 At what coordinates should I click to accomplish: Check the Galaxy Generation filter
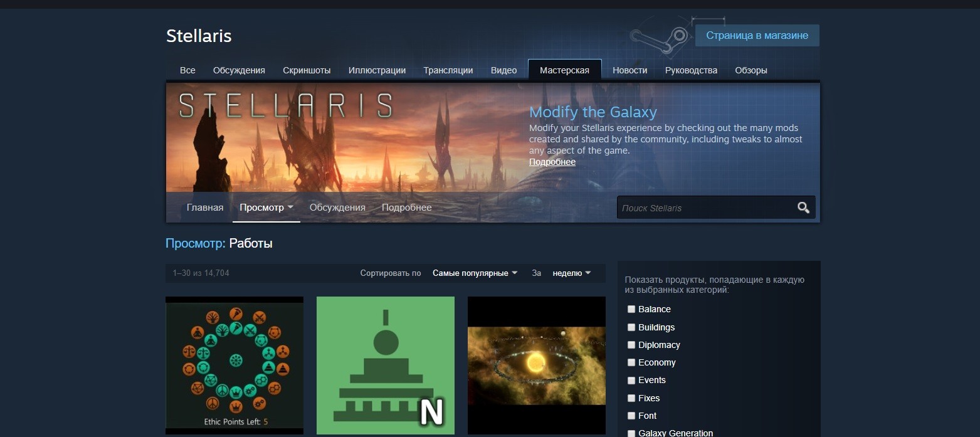point(631,433)
